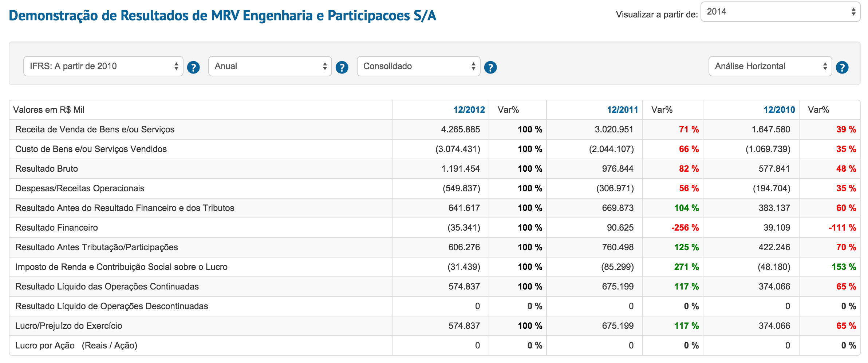Click value 669.873 in 12/2011 column
This screenshot has width=868, height=363.
(618, 208)
